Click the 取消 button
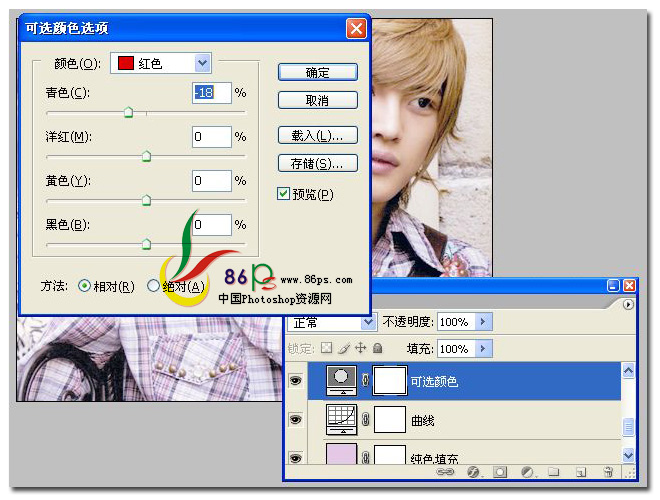The width and height of the screenshot is (660, 500). (x=318, y=100)
